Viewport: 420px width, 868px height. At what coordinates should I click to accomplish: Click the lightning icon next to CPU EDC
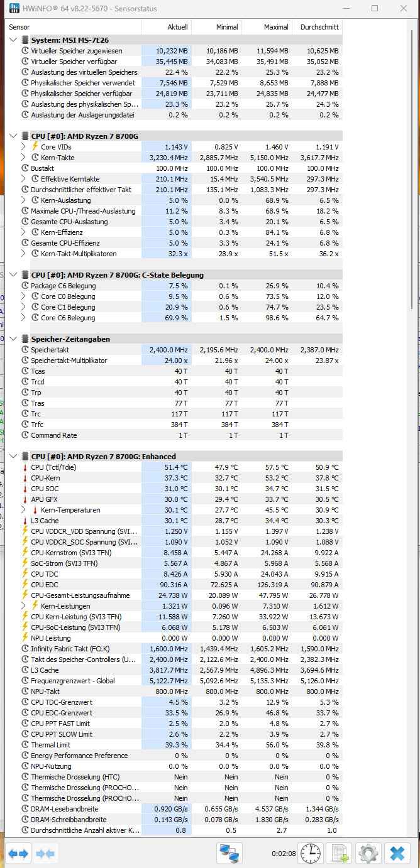pos(25,585)
